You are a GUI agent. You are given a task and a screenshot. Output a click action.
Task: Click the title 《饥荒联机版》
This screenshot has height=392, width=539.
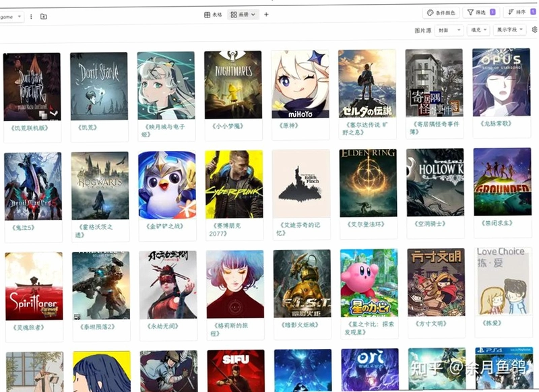click(x=30, y=128)
